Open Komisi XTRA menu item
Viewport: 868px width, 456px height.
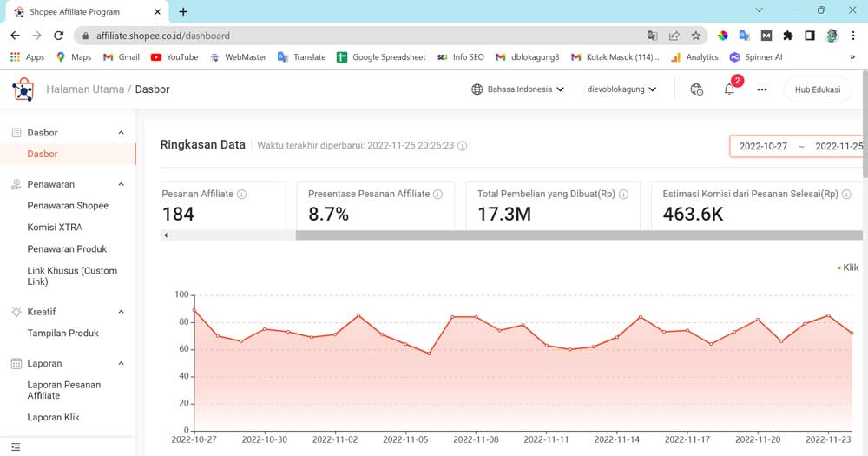pos(55,228)
